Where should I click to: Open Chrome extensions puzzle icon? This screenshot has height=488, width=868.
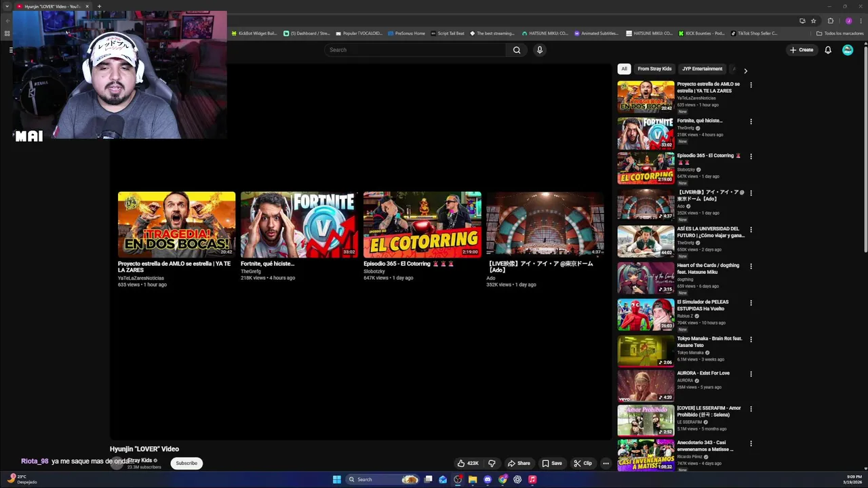click(x=831, y=20)
